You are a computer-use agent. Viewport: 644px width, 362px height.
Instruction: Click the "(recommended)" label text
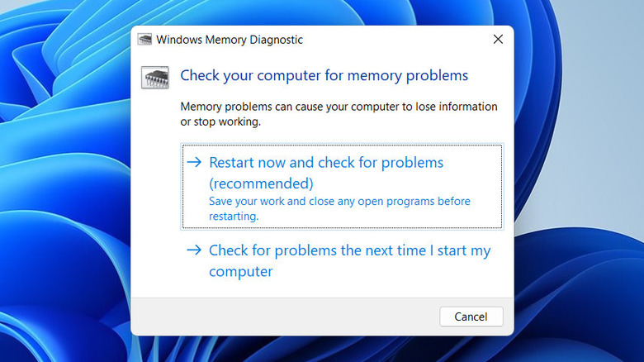pyautogui.click(x=261, y=183)
